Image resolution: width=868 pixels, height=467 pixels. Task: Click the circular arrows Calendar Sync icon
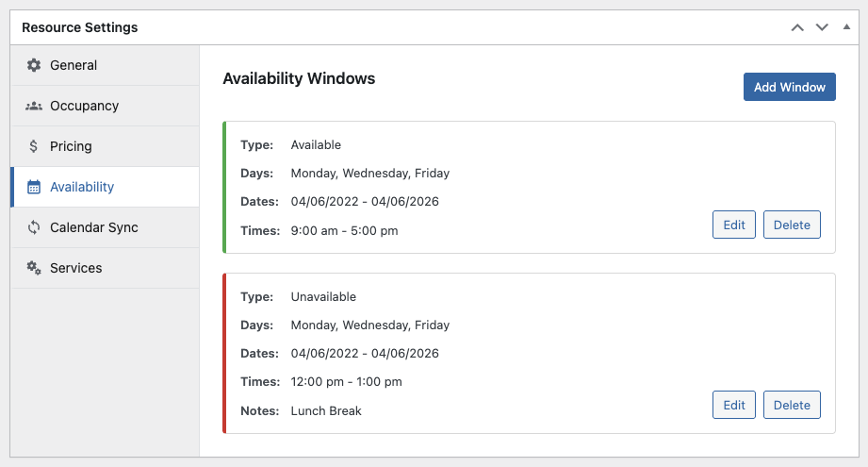tap(34, 227)
